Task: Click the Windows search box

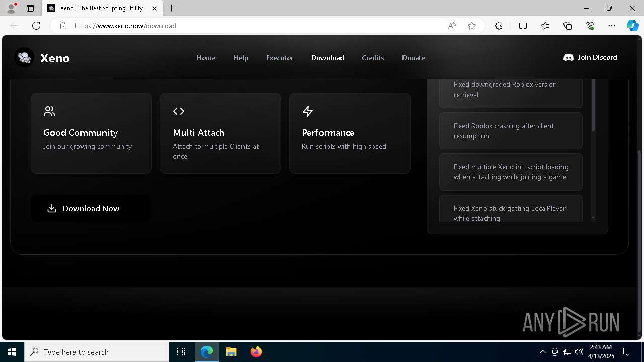Action: 97,352
